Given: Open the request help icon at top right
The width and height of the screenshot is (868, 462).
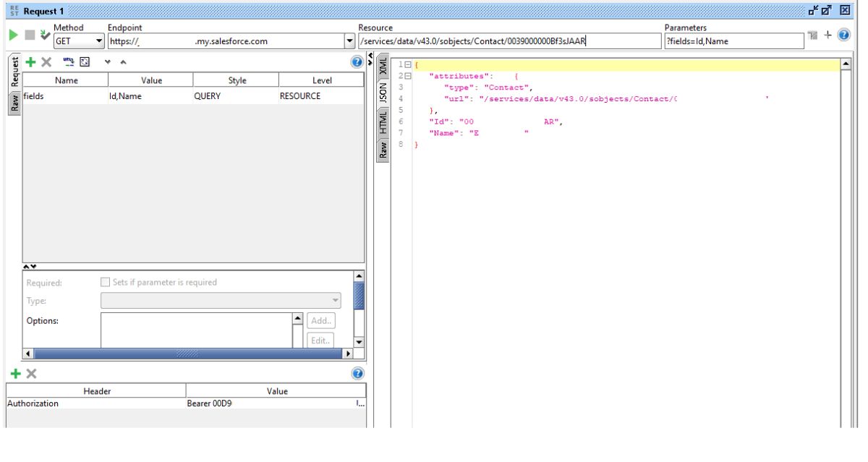Looking at the screenshot, I should [843, 36].
